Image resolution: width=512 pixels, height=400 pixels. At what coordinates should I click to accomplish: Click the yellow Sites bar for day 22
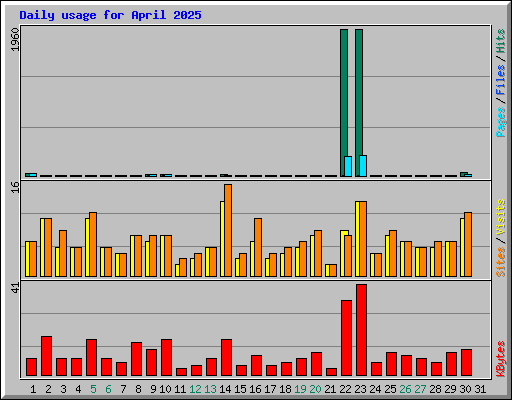click(343, 253)
